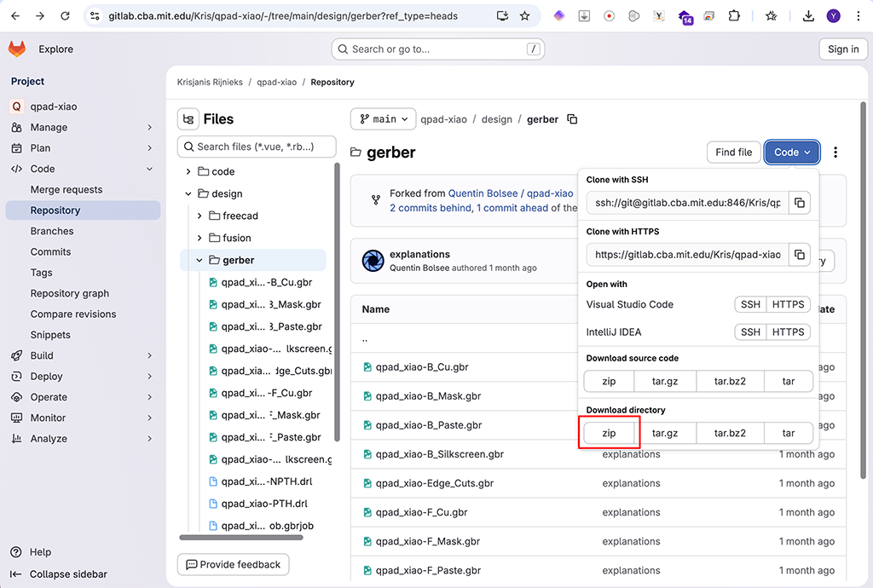Reload the browser page
The image size is (873, 588).
[66, 15]
